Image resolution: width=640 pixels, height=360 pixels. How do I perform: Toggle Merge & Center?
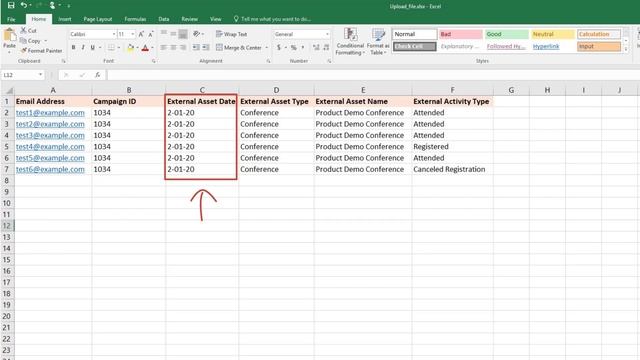point(239,48)
